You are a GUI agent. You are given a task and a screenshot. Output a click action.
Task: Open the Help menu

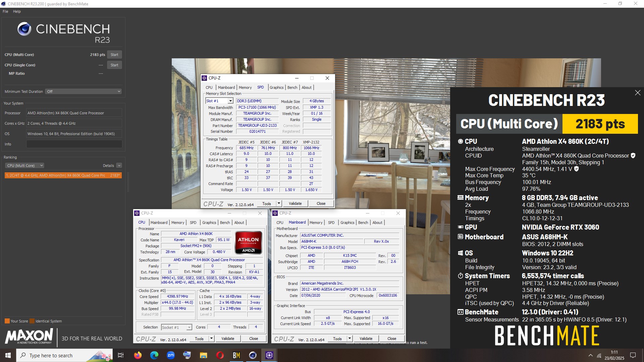coord(17,11)
